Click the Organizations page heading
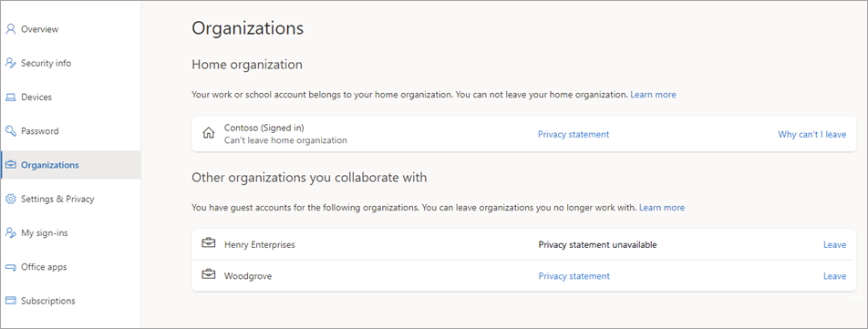The height and width of the screenshot is (329, 868). pyautogui.click(x=247, y=29)
